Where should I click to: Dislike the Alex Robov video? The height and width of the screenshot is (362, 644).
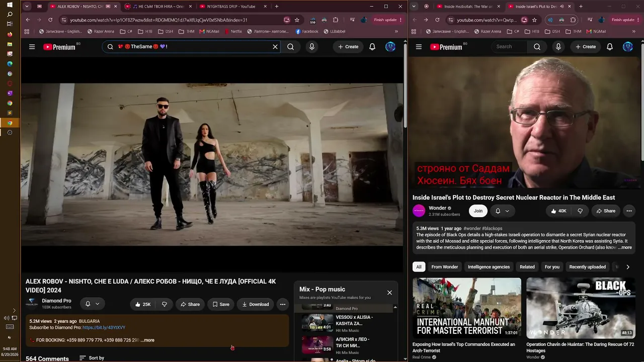(164, 304)
